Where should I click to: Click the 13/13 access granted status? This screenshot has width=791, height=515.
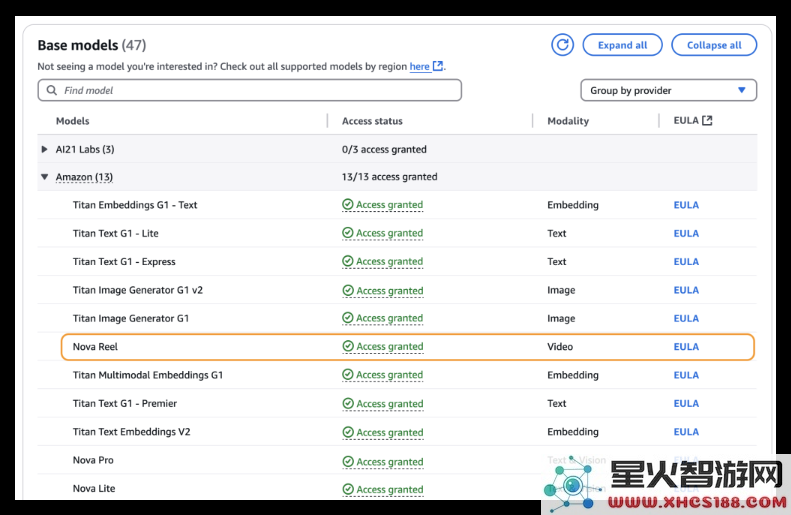pyautogui.click(x=389, y=177)
